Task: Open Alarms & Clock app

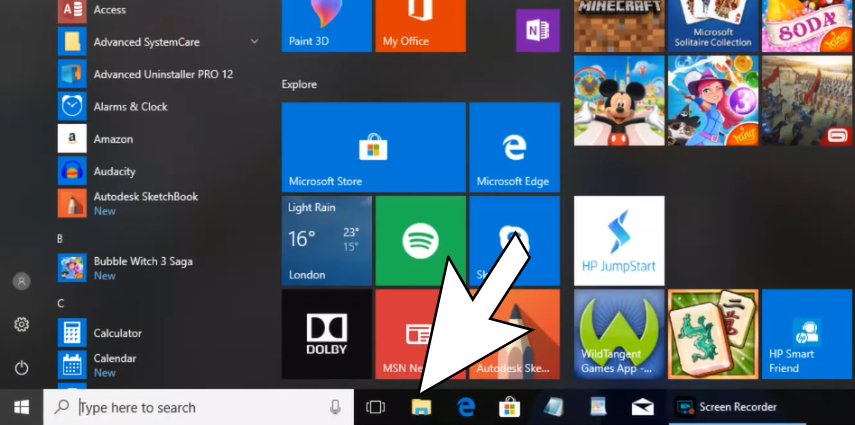Action: tap(158, 106)
